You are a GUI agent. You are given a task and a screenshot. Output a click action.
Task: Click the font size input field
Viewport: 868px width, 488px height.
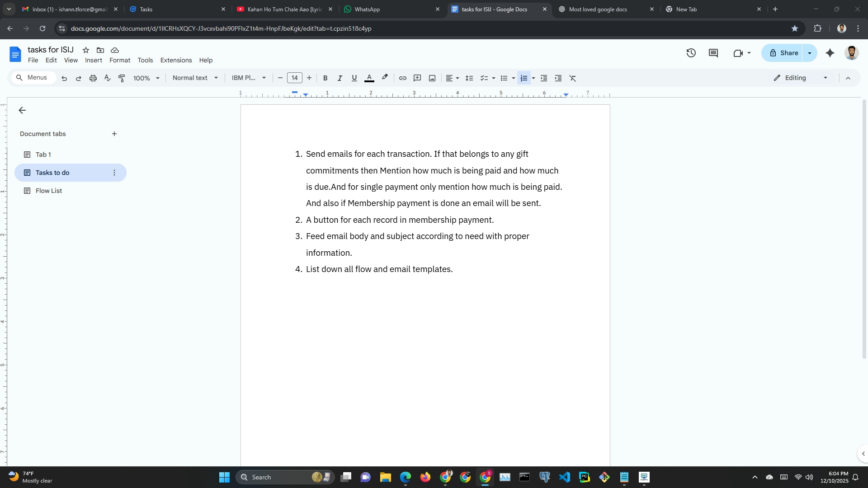[x=294, y=78]
